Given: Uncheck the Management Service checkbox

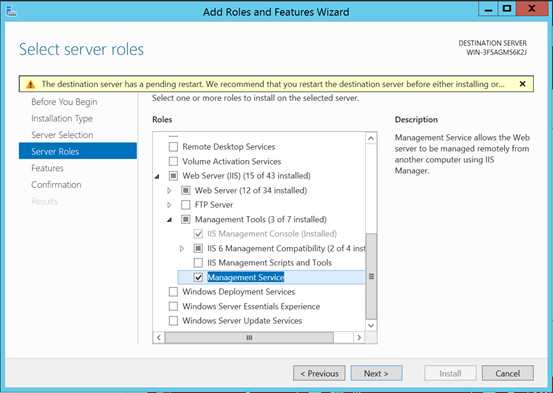Looking at the screenshot, I should tap(198, 277).
